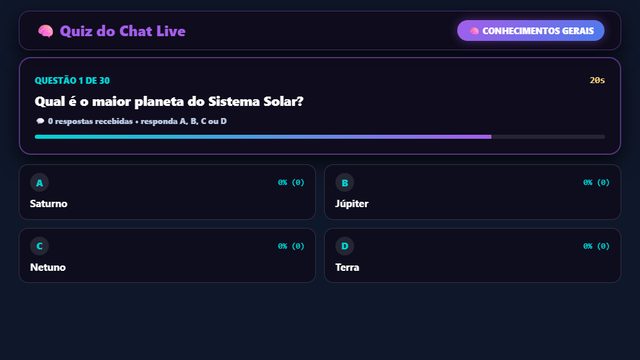Select the Saturno answer card
Screen dimensions: 640x360
point(167,192)
